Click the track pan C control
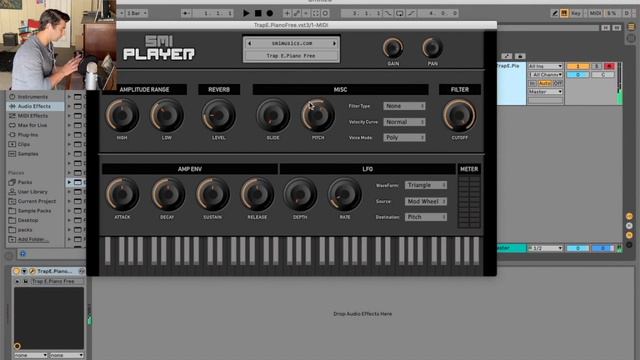Viewport: 640px width, 360px height. point(602,75)
